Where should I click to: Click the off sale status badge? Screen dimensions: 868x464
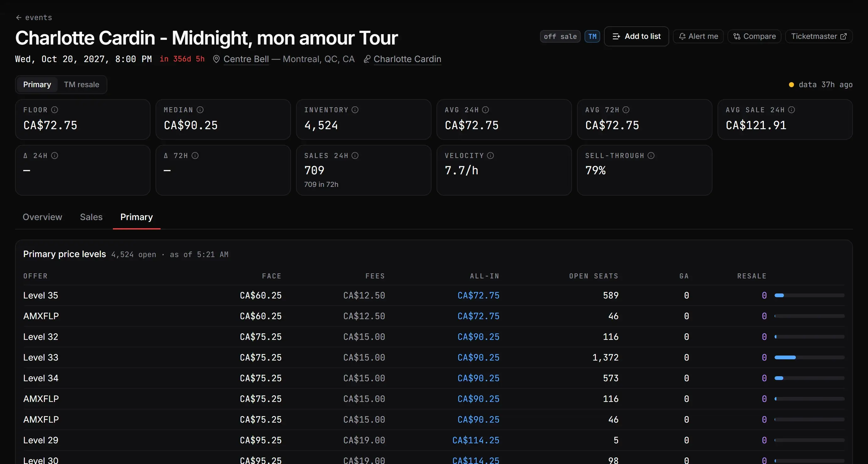[560, 36]
